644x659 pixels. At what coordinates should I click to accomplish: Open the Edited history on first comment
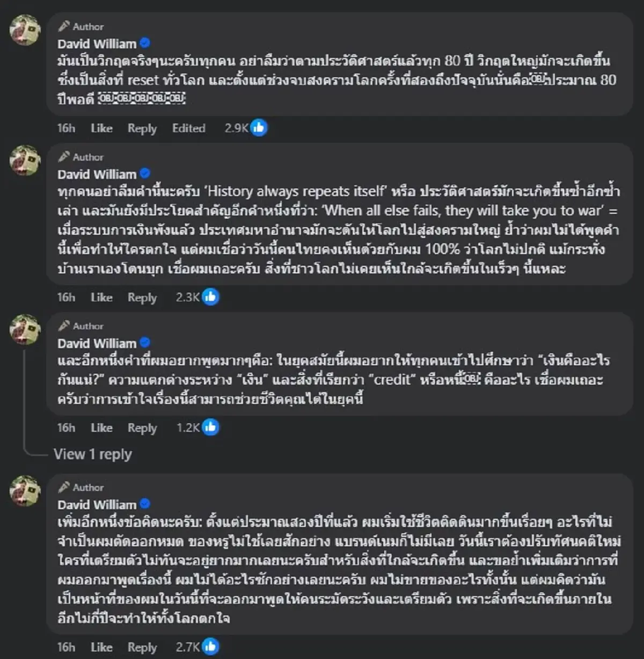pyautogui.click(x=188, y=128)
